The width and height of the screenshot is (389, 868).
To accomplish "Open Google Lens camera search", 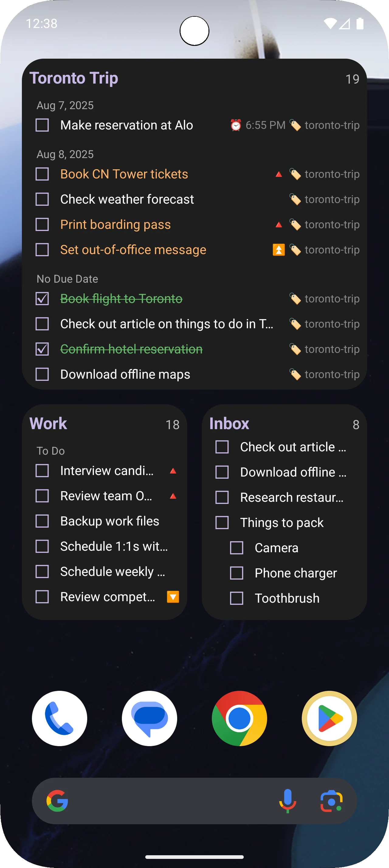I will pyautogui.click(x=331, y=801).
